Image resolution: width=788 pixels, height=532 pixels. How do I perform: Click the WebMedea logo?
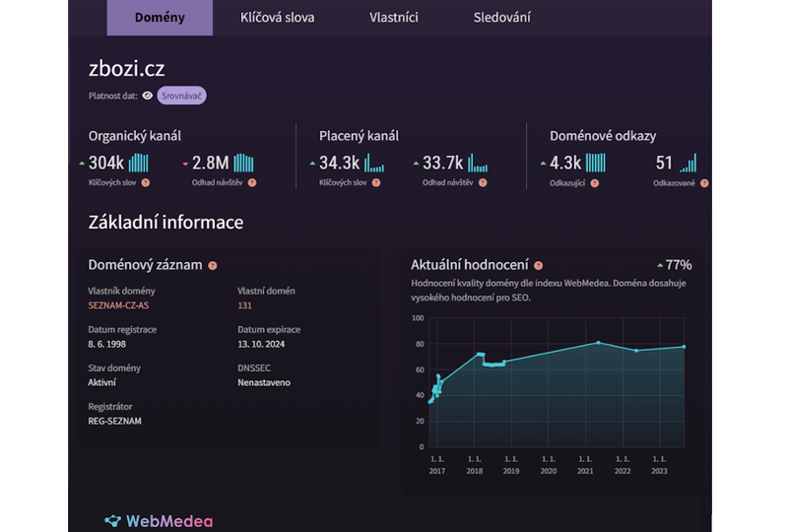coord(159,520)
